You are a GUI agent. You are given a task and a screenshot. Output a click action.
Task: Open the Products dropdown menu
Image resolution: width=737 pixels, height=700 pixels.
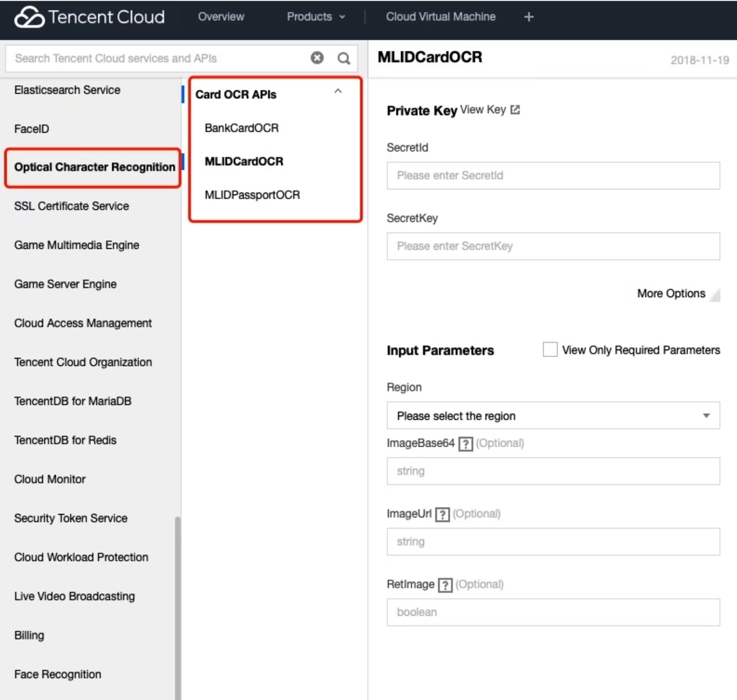[316, 17]
